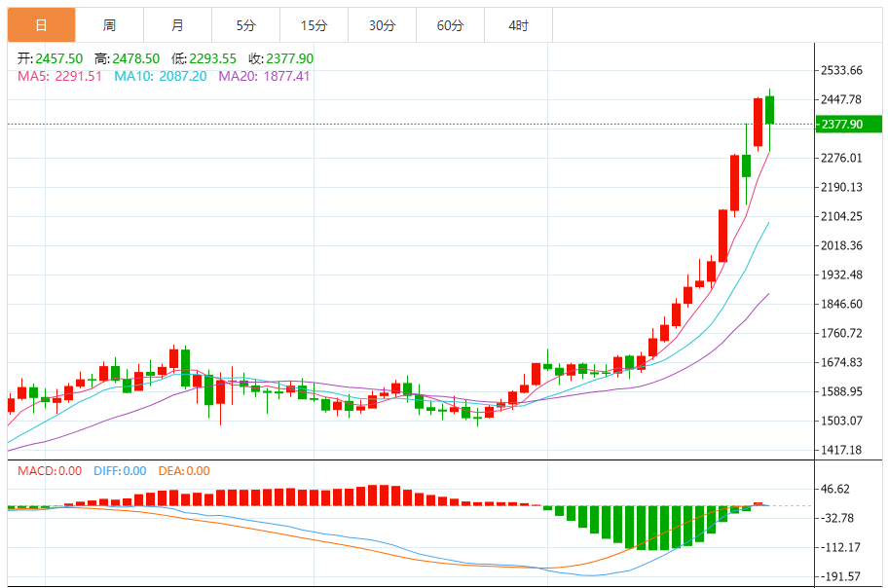
Task: Click the latest green candlestick at far right
Action: 769,110
